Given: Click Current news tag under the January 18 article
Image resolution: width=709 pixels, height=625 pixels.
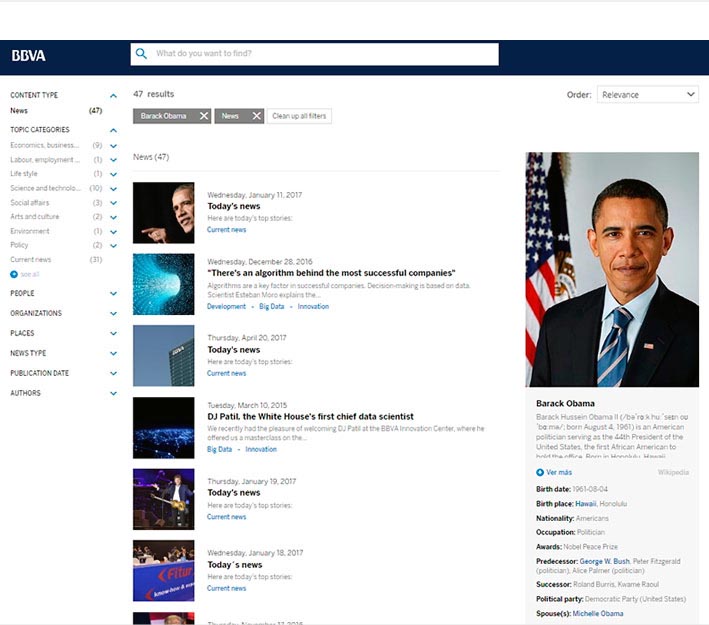Looking at the screenshot, I should (227, 588).
